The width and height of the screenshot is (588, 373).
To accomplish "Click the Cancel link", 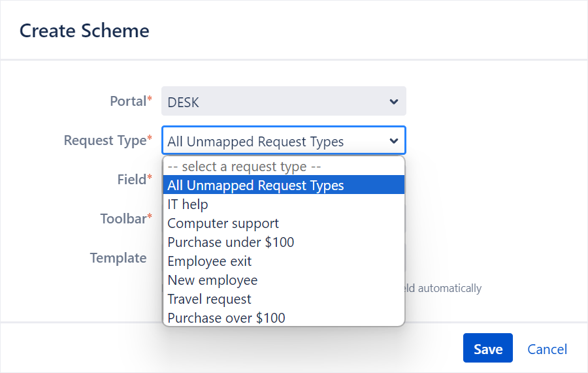I will click(547, 349).
